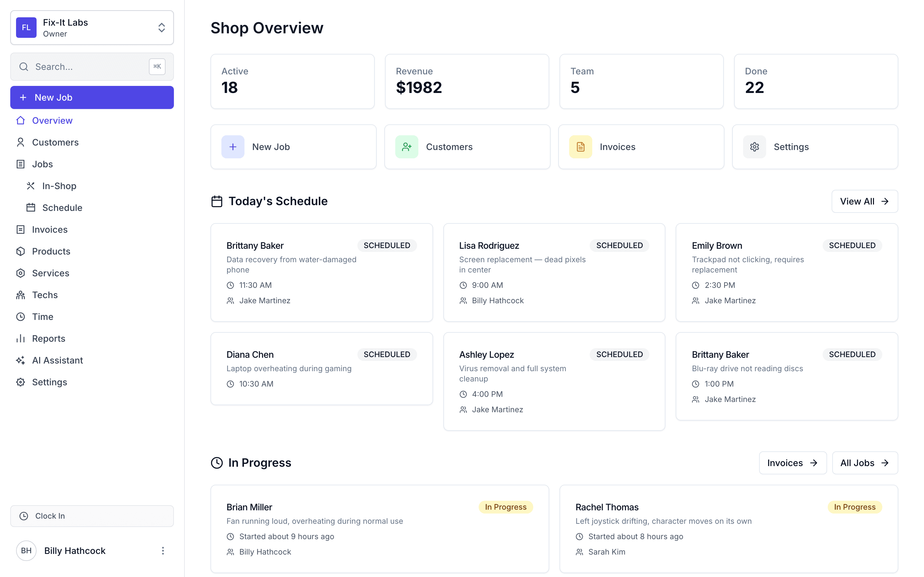This screenshot has height=577, width=924.
Task: Click the Time clock icon in sidebar
Action: pyautogui.click(x=20, y=316)
